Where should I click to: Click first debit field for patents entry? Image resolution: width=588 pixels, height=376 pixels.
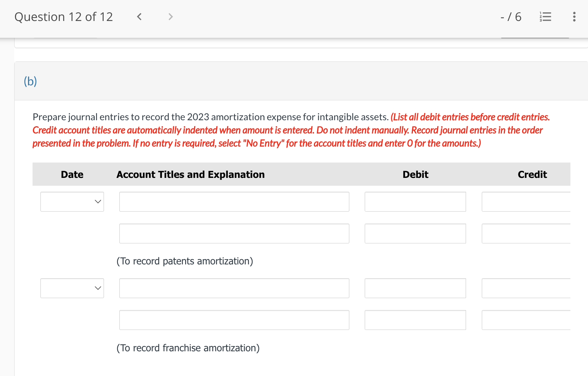(x=415, y=201)
